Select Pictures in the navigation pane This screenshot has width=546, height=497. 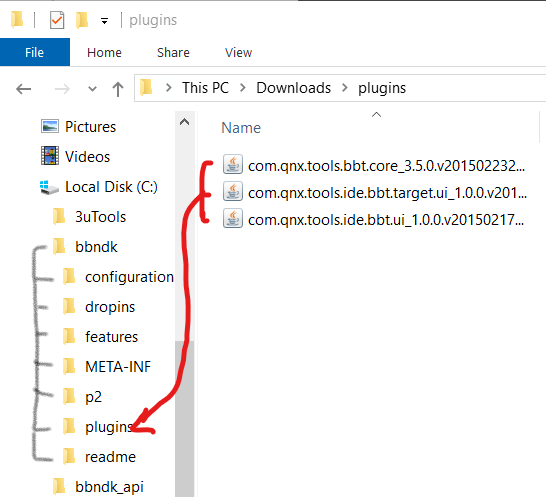91,127
